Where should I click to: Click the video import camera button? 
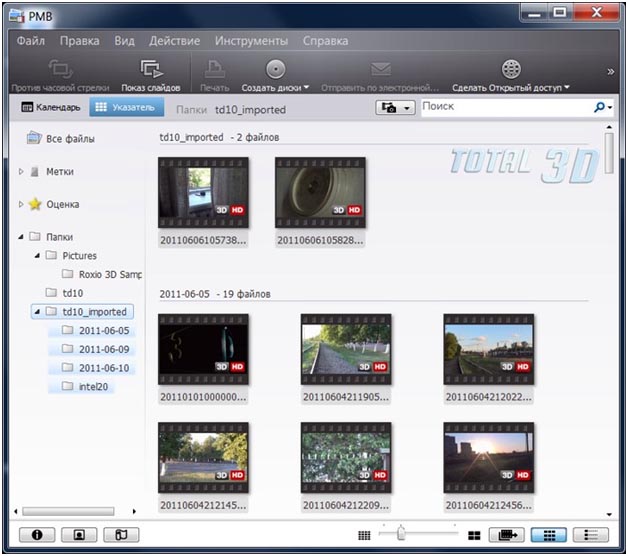507,535
